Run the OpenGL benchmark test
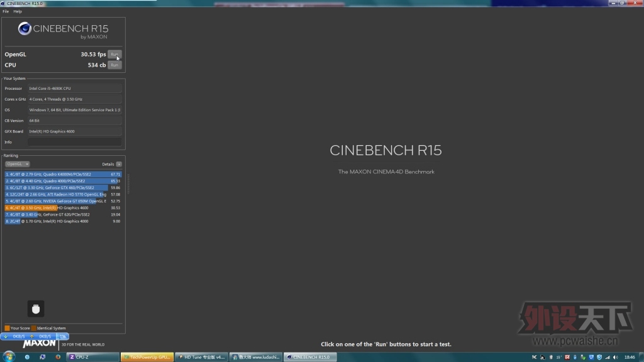The image size is (644, 362). (114, 54)
